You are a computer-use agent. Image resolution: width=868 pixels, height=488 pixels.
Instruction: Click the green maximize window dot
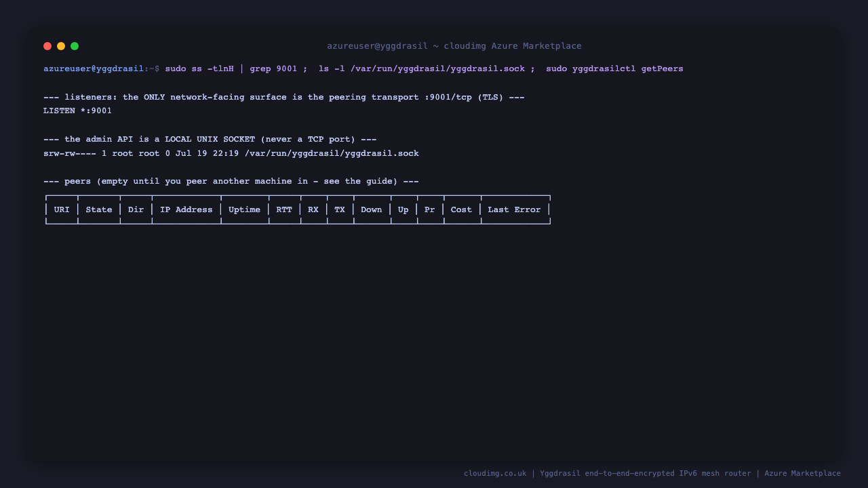(x=75, y=46)
